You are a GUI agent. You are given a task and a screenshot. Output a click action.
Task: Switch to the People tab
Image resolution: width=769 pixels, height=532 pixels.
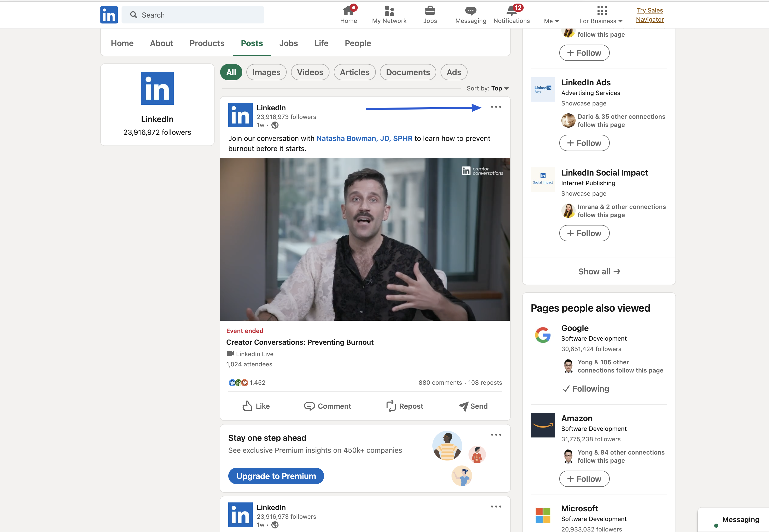click(358, 43)
